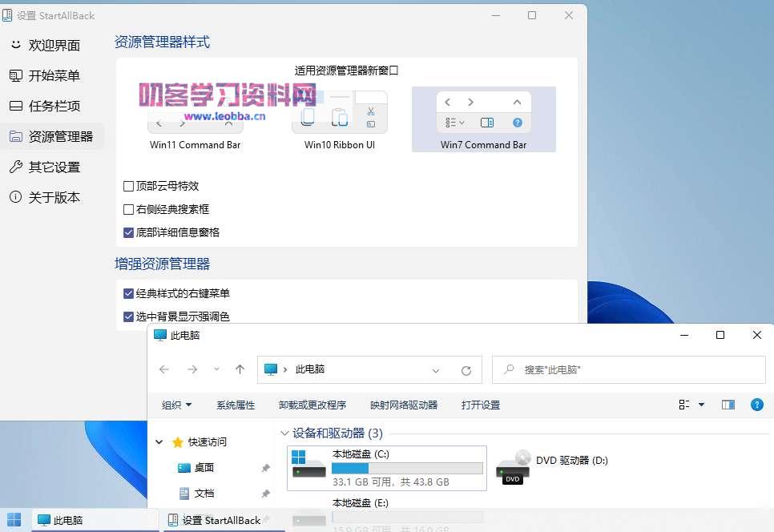Viewport: 774px width, 532px height.
Task: Toggle the preview pane icon in Explorer toolbar
Action: 728,405
